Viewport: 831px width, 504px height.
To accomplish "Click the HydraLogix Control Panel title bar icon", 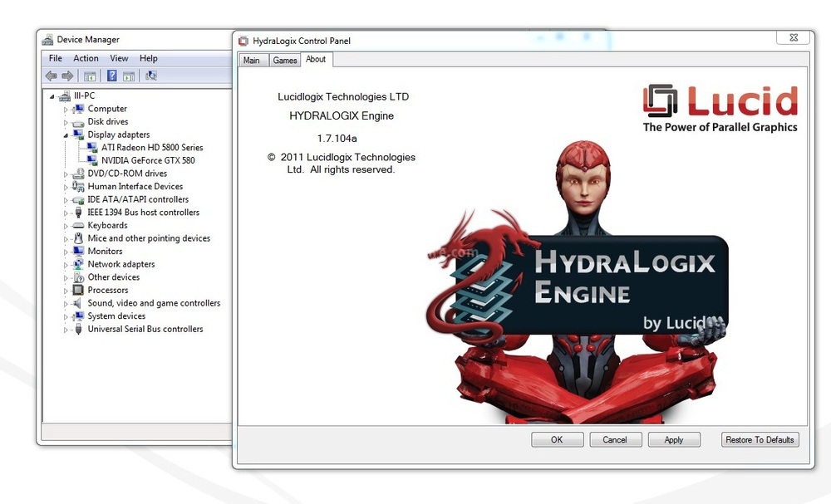I will [x=243, y=41].
